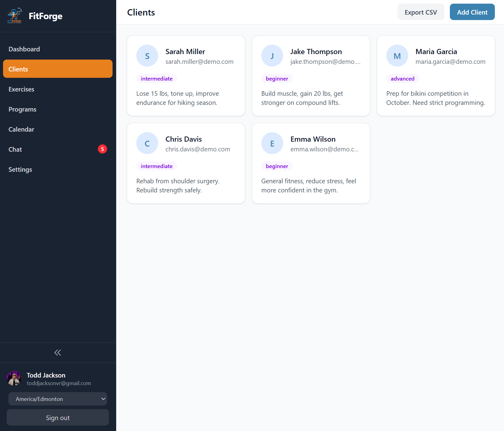
Task: Click the FitForge logo icon
Action: [14, 16]
